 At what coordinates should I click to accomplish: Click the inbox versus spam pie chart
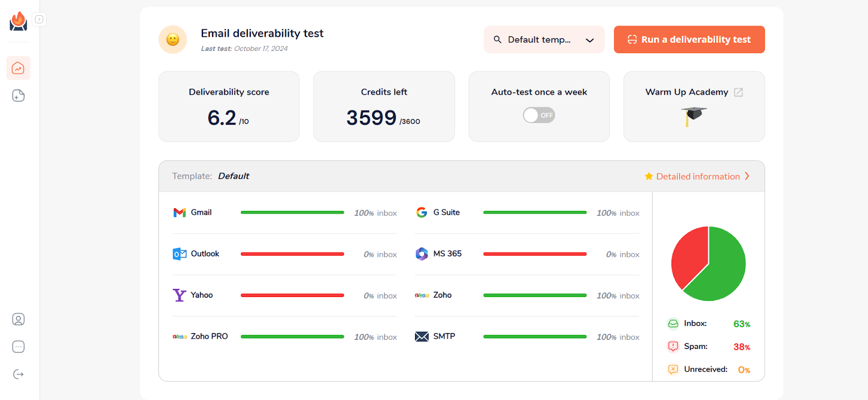pyautogui.click(x=708, y=263)
